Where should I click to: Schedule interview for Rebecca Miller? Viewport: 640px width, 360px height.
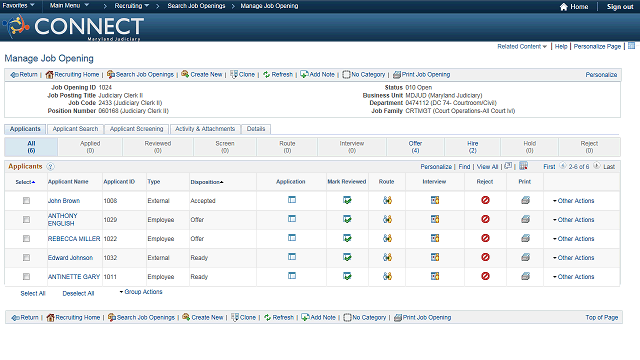pos(435,238)
